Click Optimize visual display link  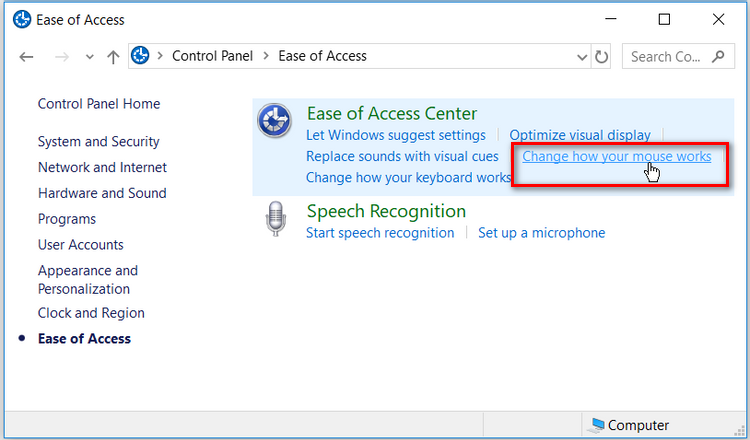579,135
